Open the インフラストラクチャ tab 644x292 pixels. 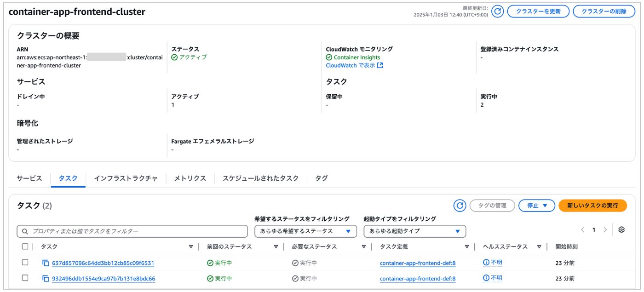tap(126, 178)
